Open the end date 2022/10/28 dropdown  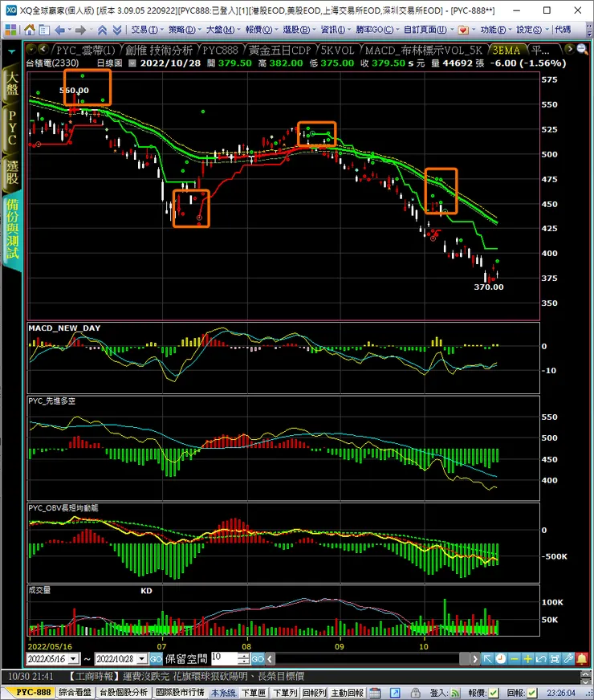point(142,658)
